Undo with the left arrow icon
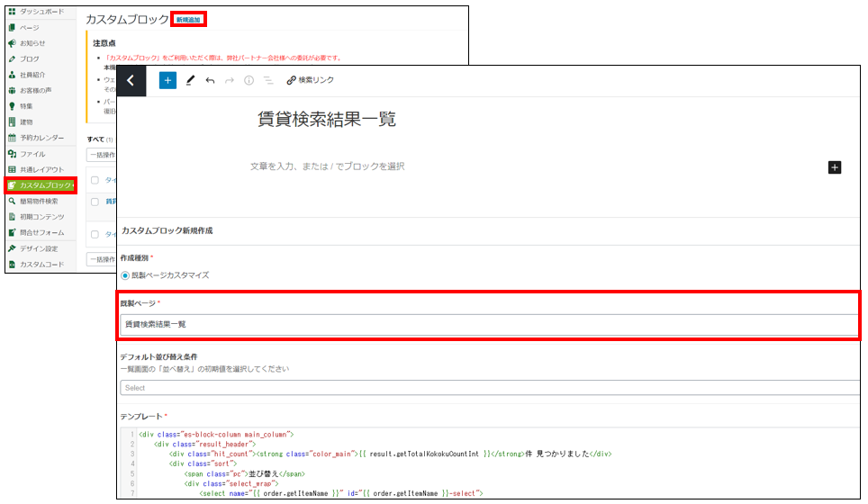Screen dimensions: 868x504 coord(210,80)
